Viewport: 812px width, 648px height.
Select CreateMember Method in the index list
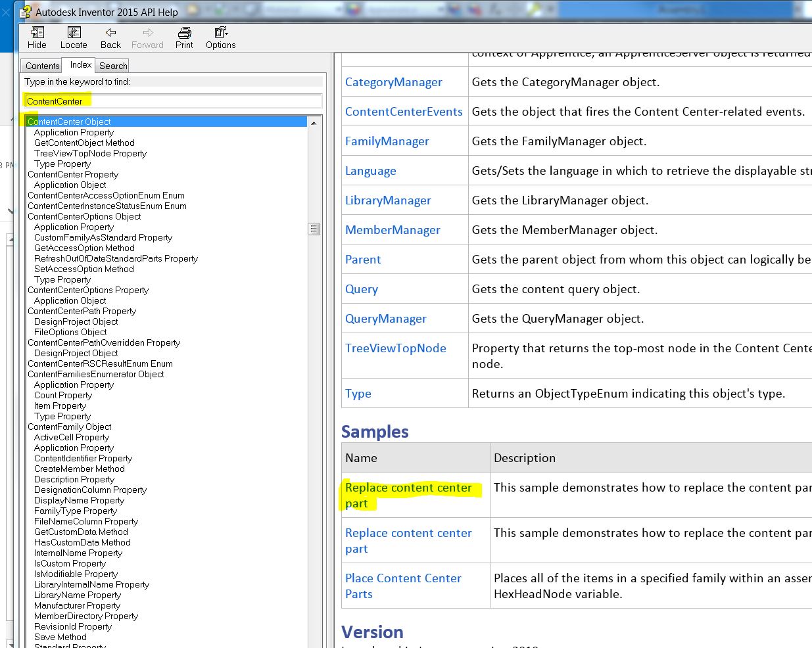(80, 469)
